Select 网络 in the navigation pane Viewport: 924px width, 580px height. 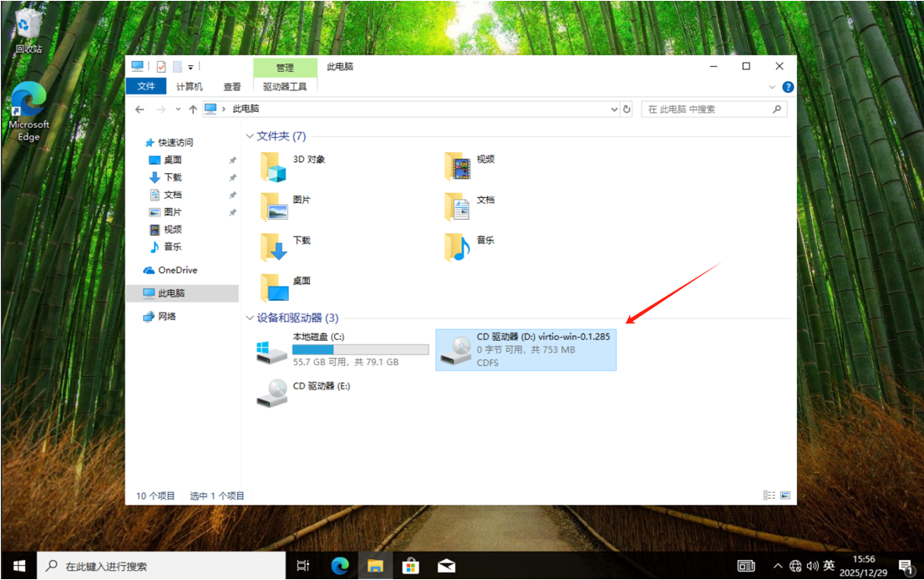point(167,317)
